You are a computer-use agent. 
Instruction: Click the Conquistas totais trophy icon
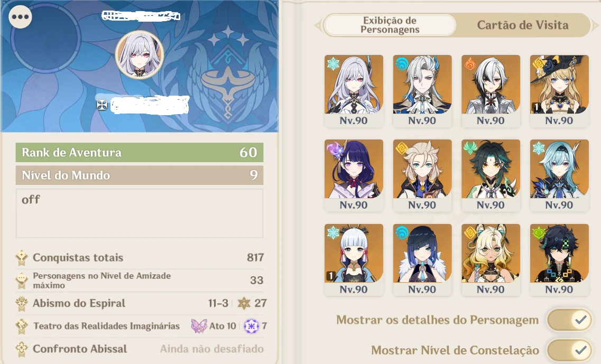22,258
